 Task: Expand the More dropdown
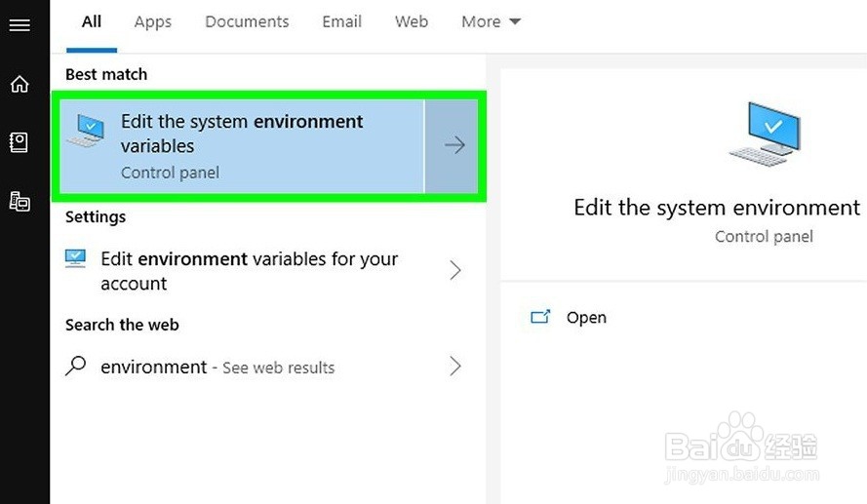pyautogui.click(x=491, y=21)
